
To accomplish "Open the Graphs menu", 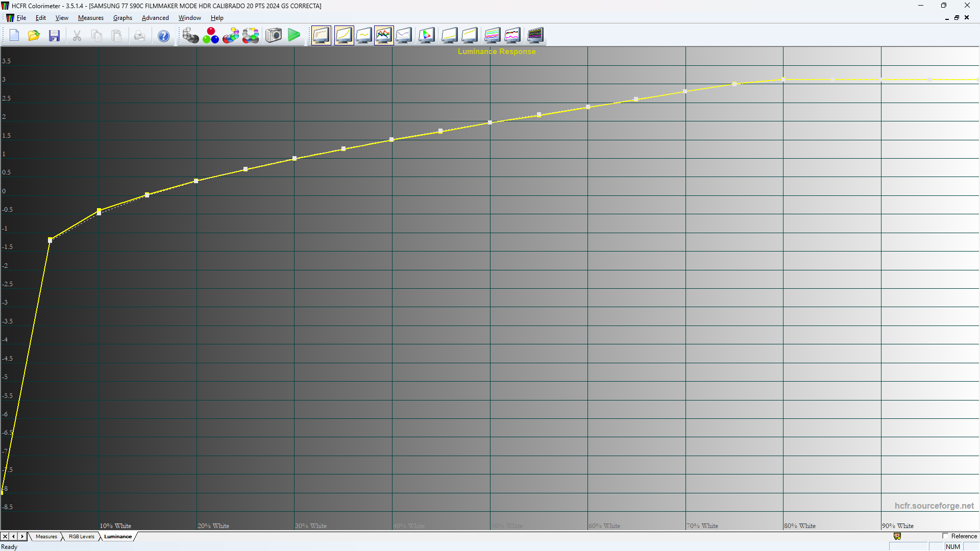I will (122, 17).
